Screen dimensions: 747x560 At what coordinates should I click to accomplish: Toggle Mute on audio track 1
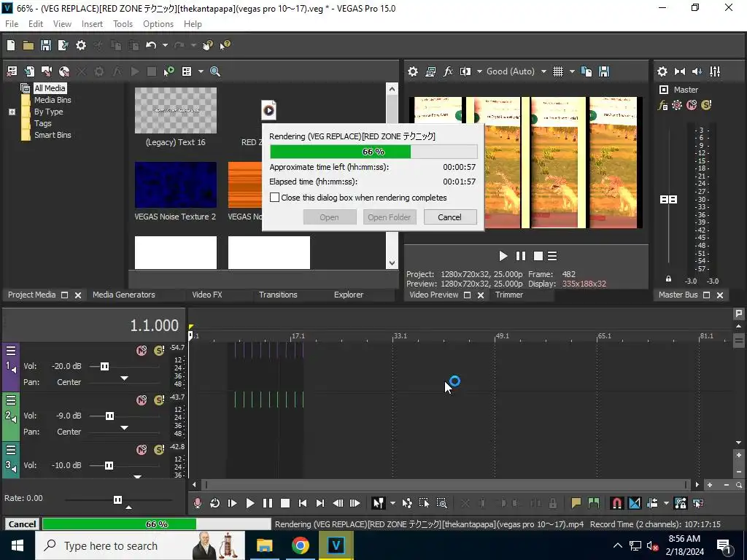pos(142,351)
